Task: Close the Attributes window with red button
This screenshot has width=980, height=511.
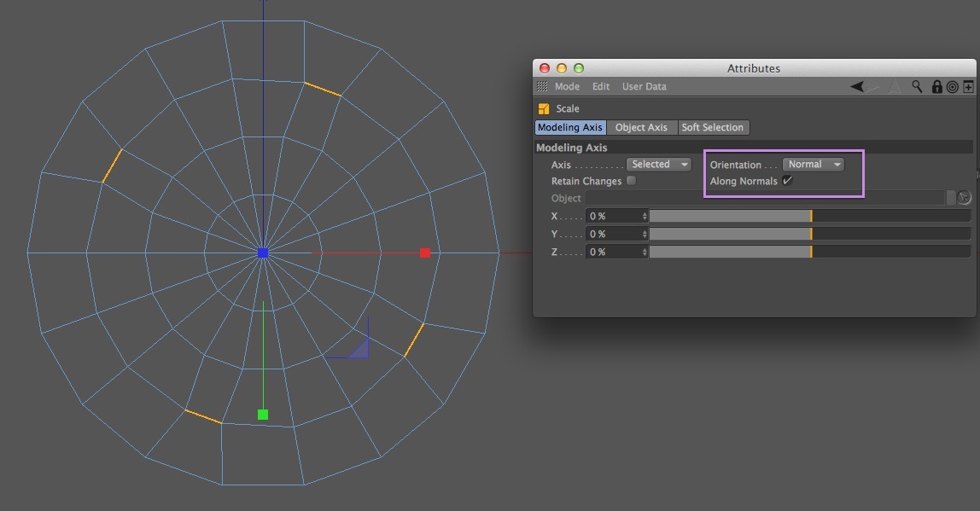Action: click(545, 68)
